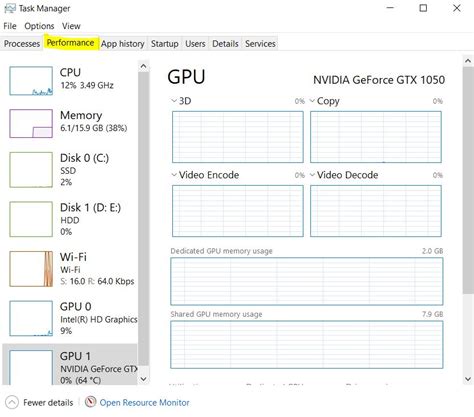The image size is (474, 417).
Task: Open Resource Monitor link
Action: click(x=144, y=403)
